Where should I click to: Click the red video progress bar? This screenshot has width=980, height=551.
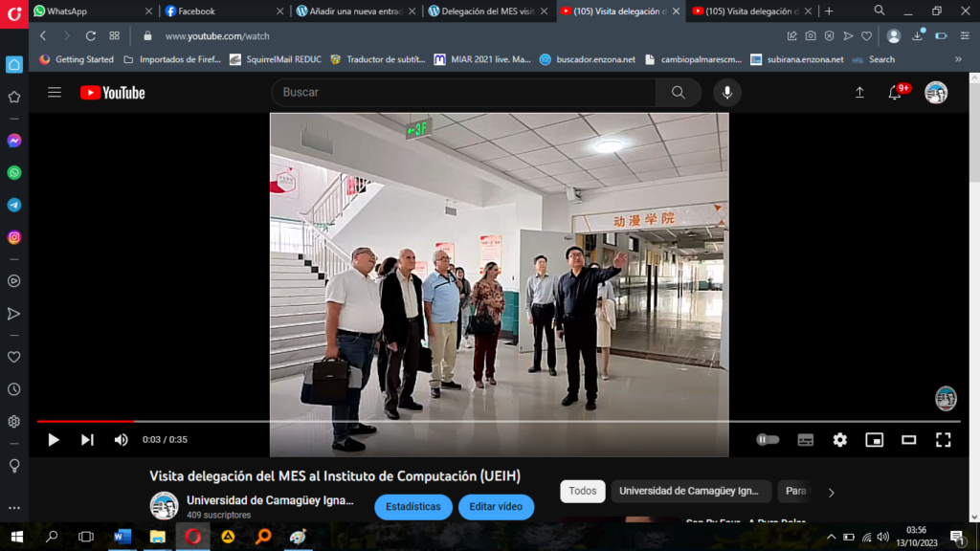(86, 421)
